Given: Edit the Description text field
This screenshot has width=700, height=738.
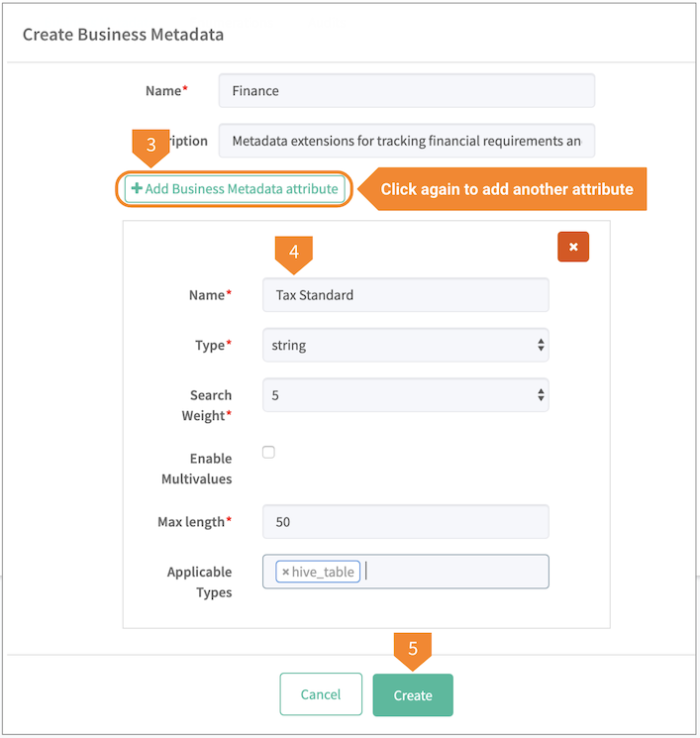Looking at the screenshot, I should click(406, 141).
